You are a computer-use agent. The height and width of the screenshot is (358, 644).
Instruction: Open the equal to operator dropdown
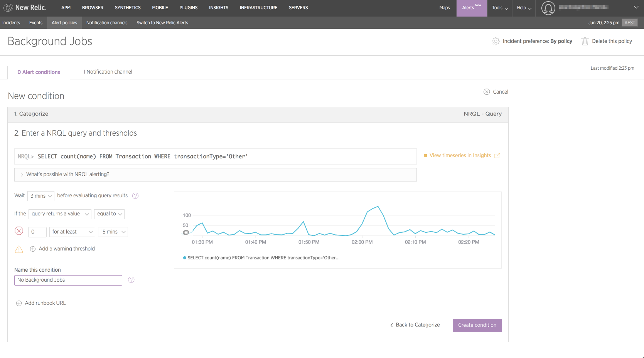pyautogui.click(x=109, y=214)
